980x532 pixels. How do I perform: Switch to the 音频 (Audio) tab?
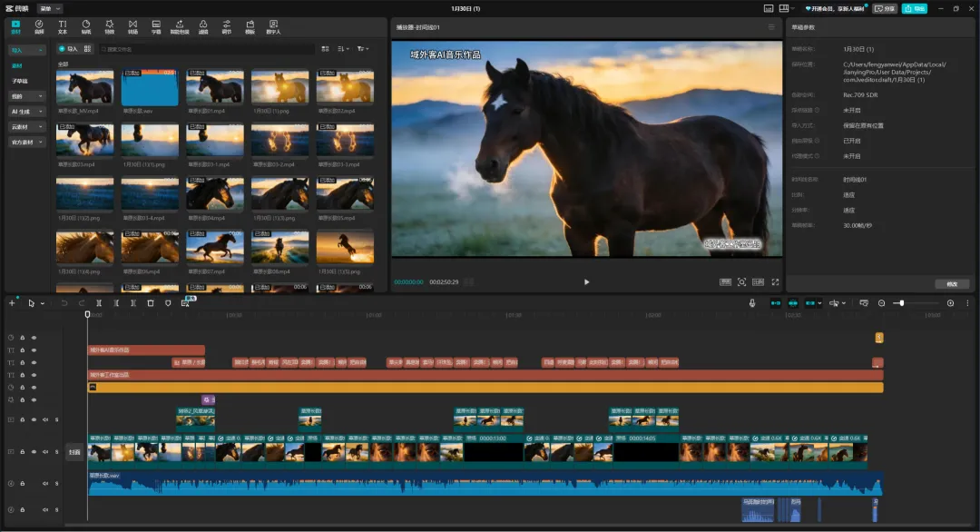pos(39,26)
